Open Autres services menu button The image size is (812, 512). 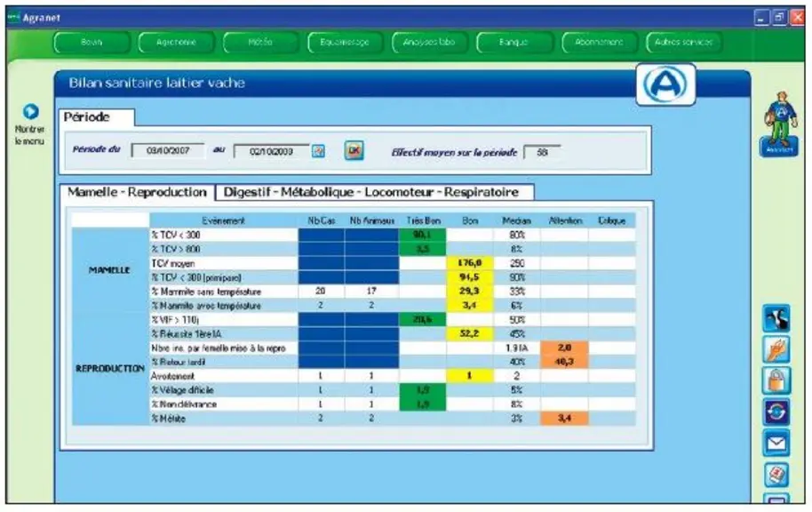[683, 43]
